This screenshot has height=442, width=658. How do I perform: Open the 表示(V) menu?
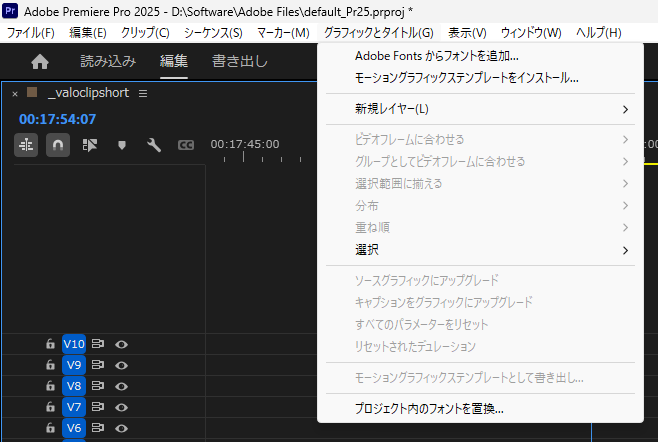[x=467, y=33]
